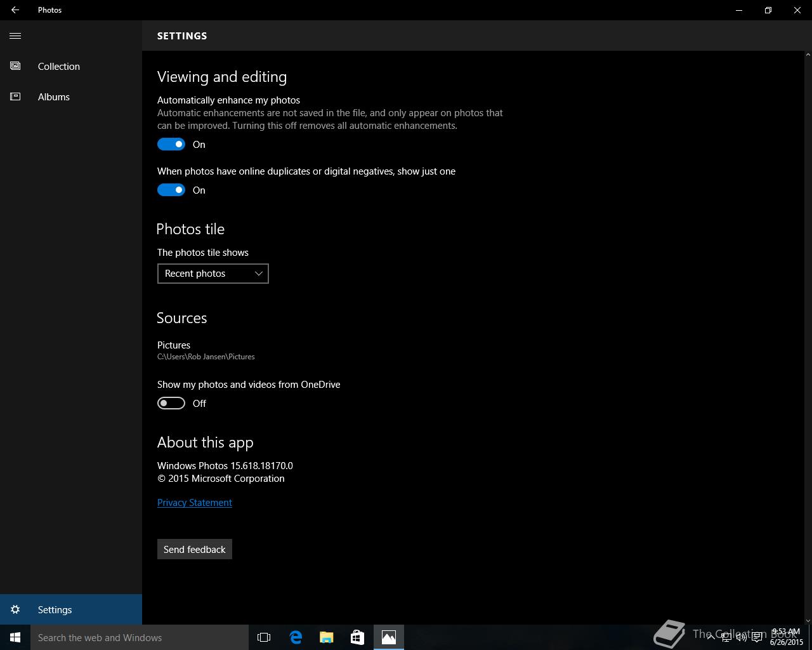Click the Show my photos from OneDrive label
This screenshot has height=650, width=812.
249,385
